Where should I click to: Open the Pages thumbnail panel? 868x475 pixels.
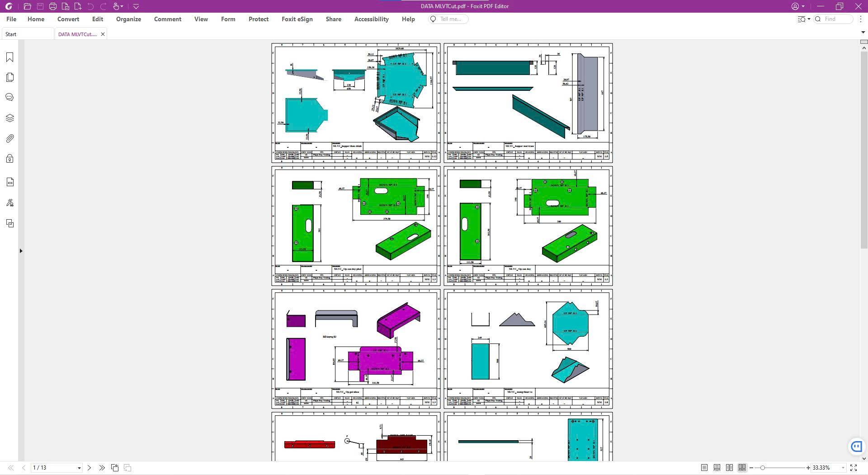[9, 77]
